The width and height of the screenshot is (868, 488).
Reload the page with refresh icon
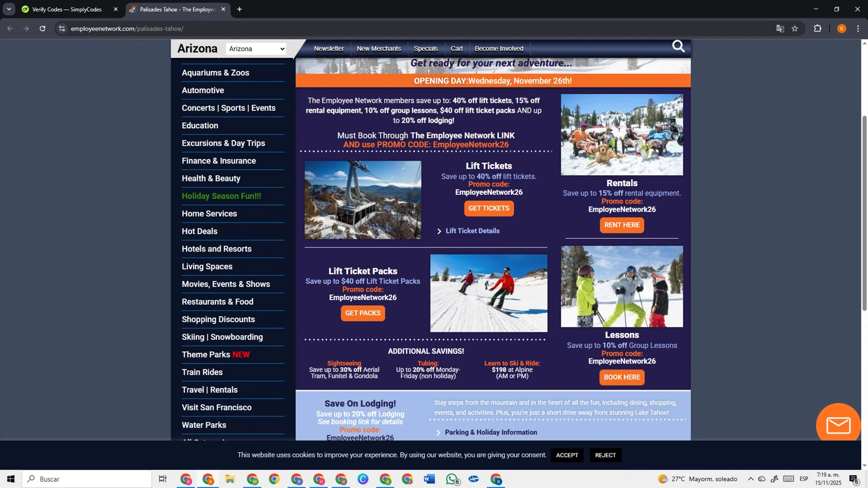pyautogui.click(x=42, y=28)
